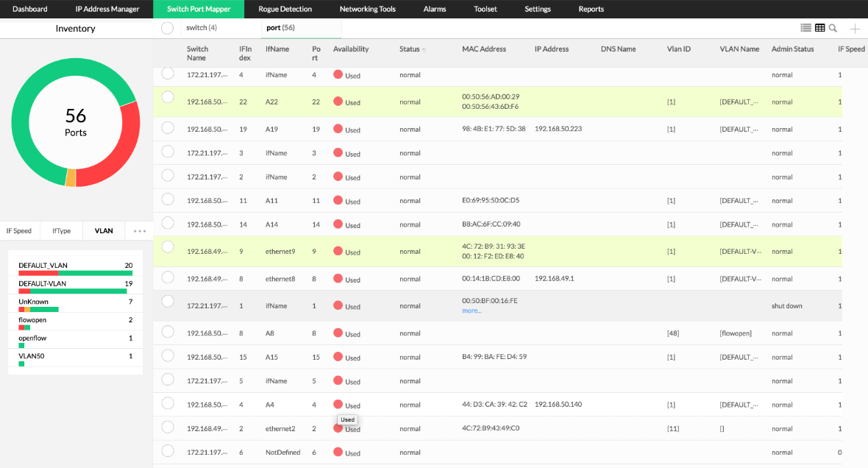Switch to grid table view icon
Viewport: 868px width, 468px height.
820,28
